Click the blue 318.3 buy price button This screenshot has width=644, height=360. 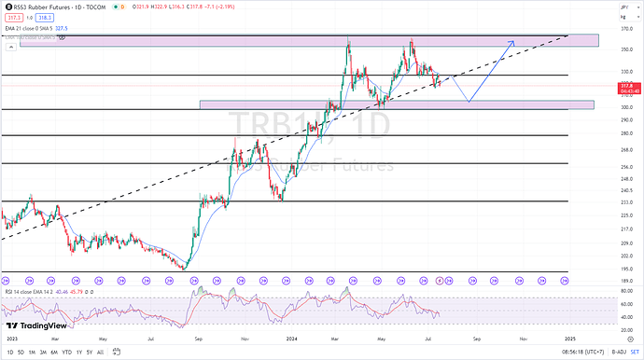pyautogui.click(x=45, y=18)
